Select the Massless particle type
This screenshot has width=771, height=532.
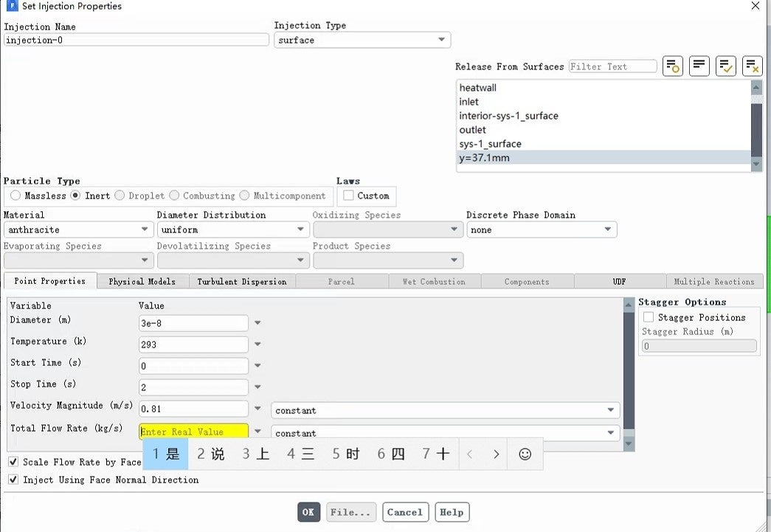pos(15,196)
